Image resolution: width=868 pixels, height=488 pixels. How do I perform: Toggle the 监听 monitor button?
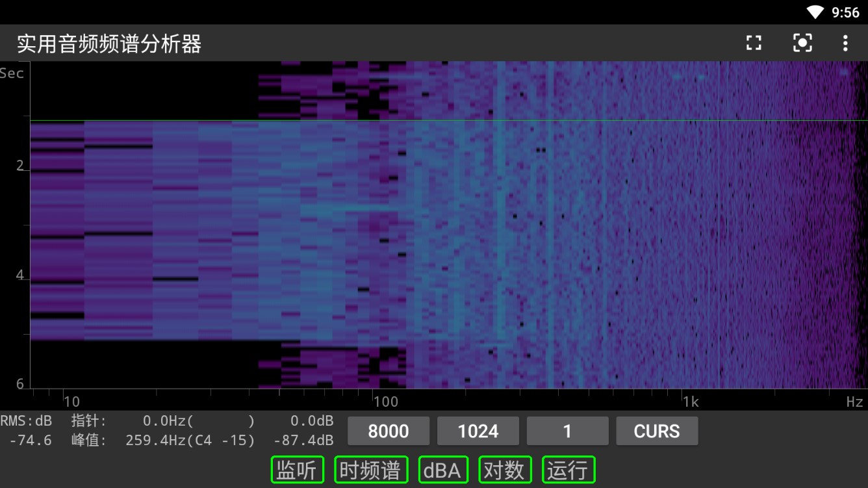(297, 470)
